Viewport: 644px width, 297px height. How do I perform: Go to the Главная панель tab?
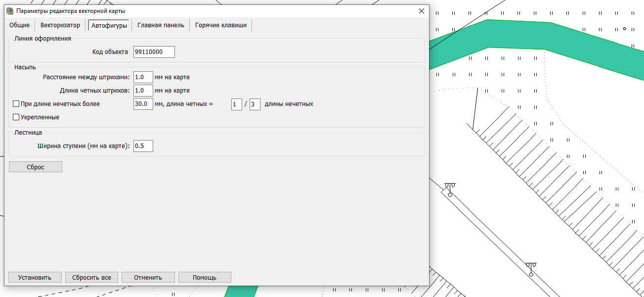point(161,25)
